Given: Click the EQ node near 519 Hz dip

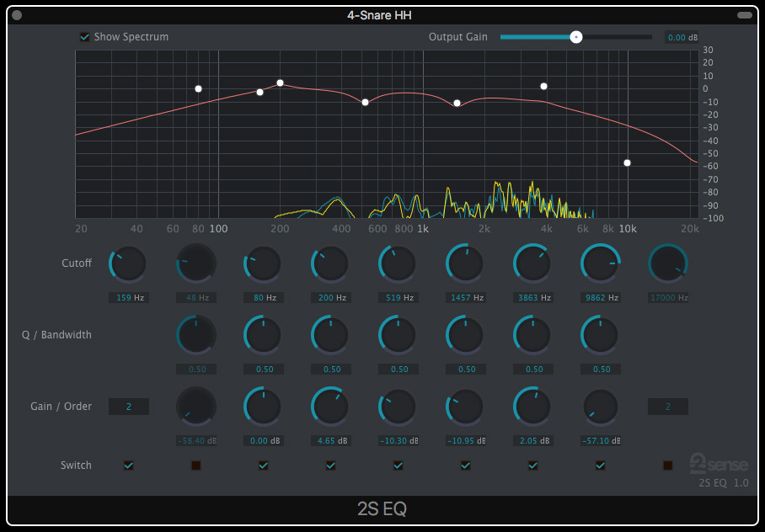Looking at the screenshot, I should (365, 102).
